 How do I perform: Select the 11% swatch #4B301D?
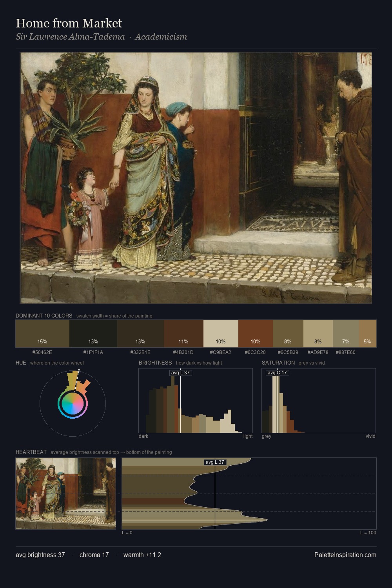point(183,334)
